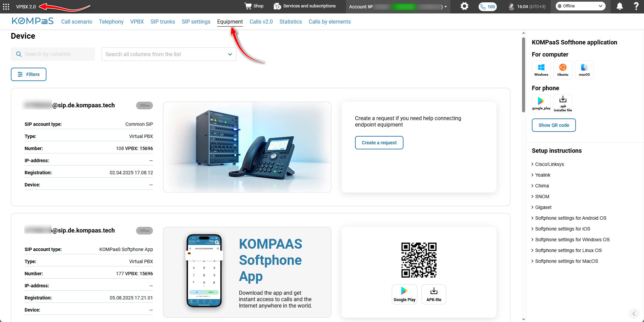The width and height of the screenshot is (644, 322).
Task: Click number 177 VPBX: 15696
Action: click(x=134, y=274)
